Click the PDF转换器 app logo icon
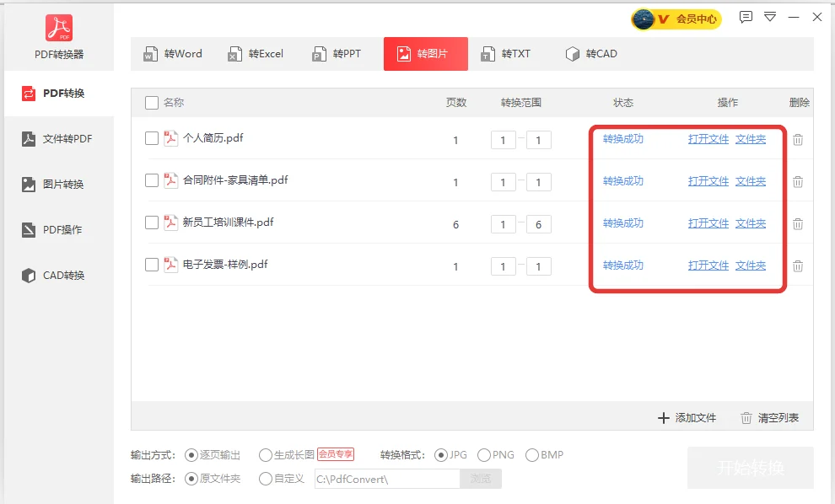 58,28
